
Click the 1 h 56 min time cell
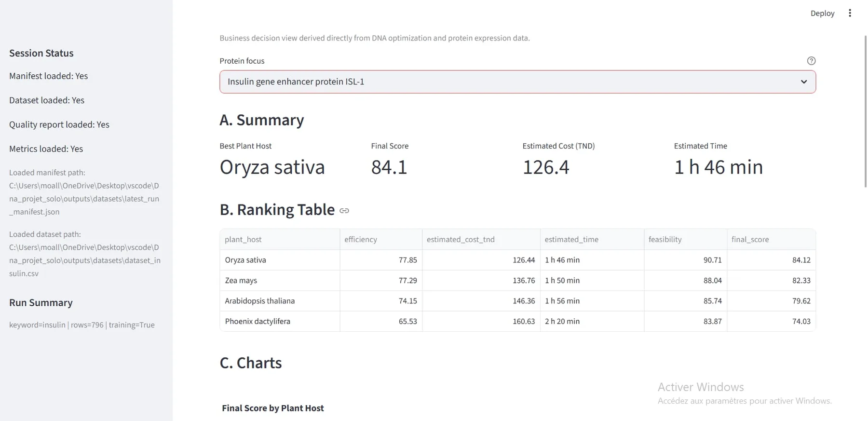pyautogui.click(x=592, y=300)
